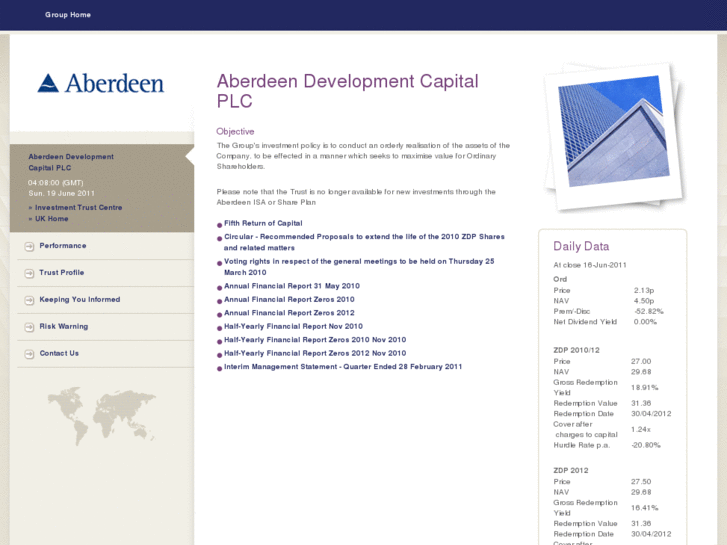Click Hurdle Rate value -20.80%

point(645,445)
